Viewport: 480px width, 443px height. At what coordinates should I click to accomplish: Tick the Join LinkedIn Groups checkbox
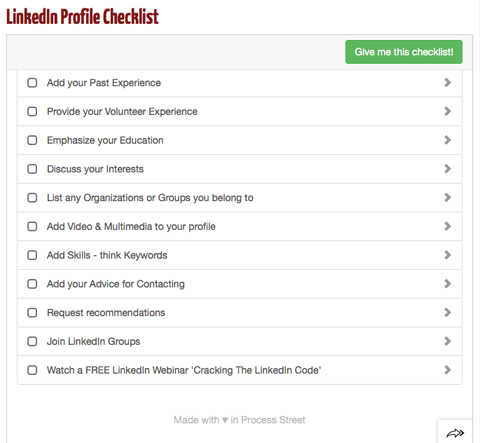[32, 341]
